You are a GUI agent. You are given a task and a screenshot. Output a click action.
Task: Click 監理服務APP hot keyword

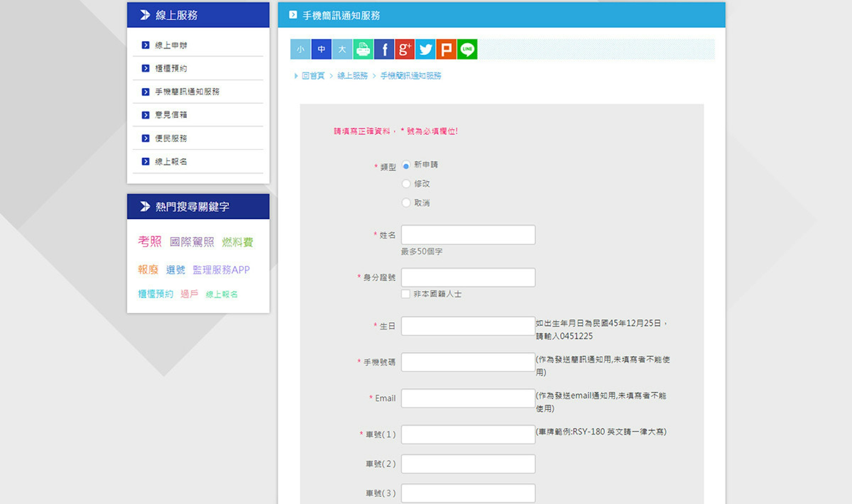point(221,270)
